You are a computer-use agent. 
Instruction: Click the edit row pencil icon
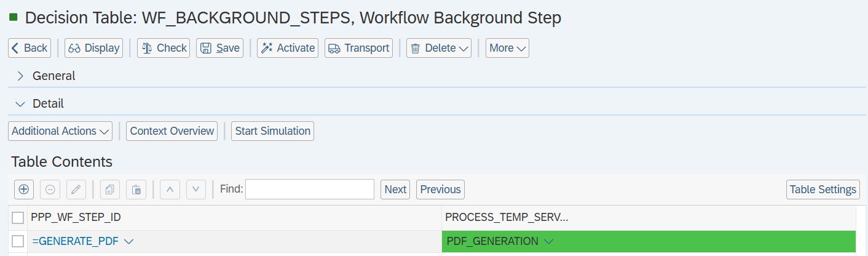(76, 190)
